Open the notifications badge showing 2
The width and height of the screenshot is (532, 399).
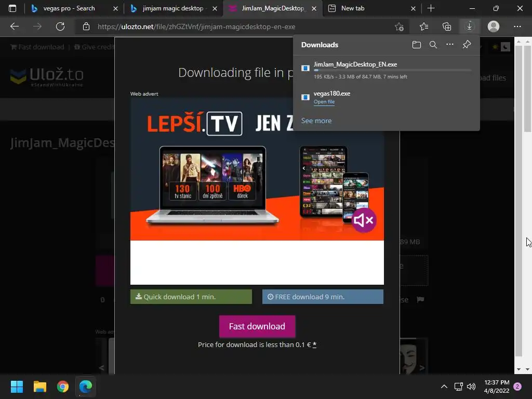[517, 387]
